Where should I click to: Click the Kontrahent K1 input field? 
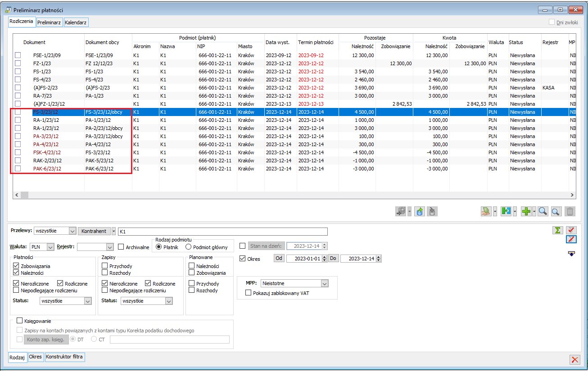(x=222, y=232)
